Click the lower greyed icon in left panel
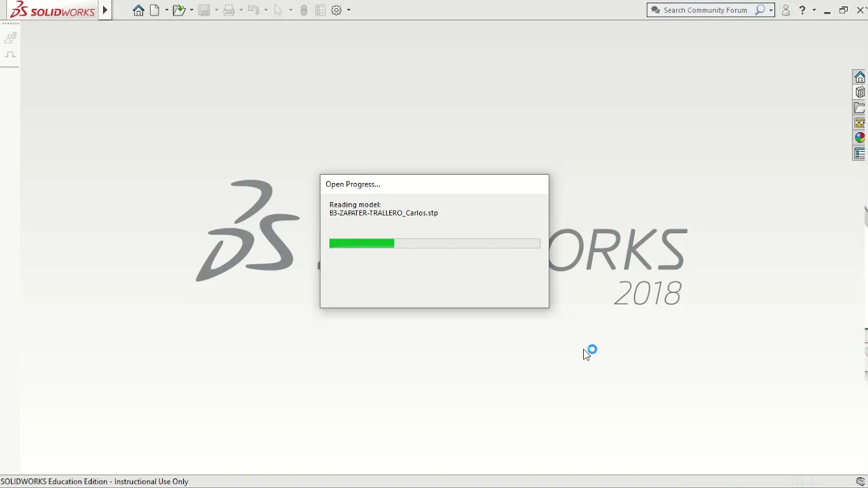 click(x=10, y=55)
